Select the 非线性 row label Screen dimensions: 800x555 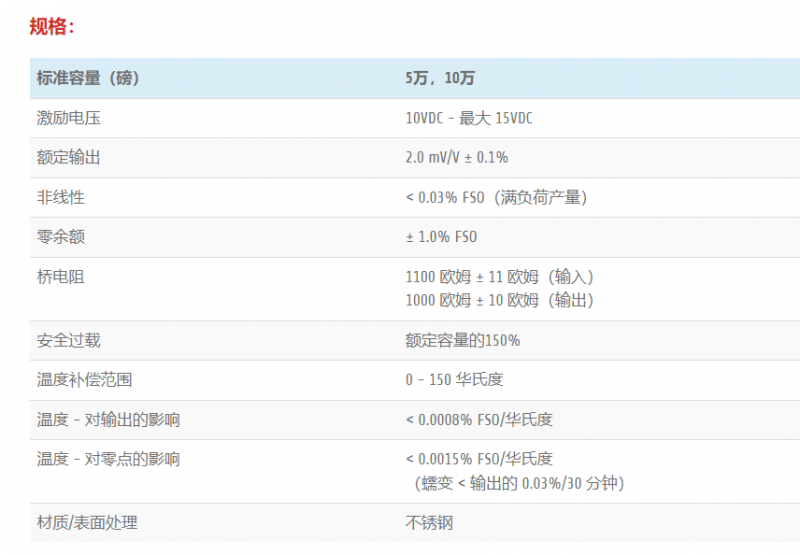pyautogui.click(x=61, y=198)
